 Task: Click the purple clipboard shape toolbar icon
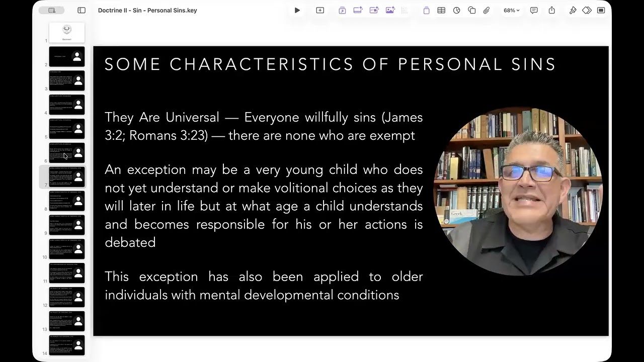coord(426,10)
